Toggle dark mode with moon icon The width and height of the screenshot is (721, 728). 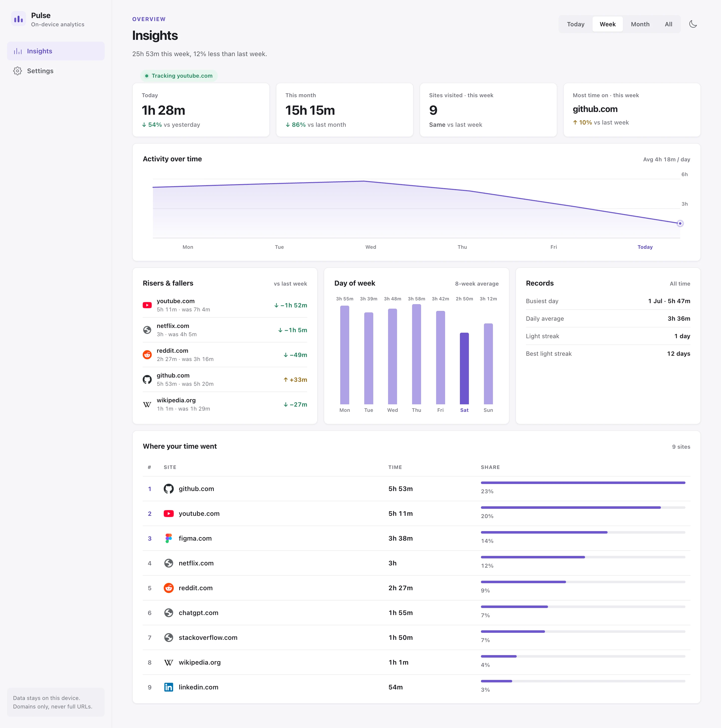click(693, 24)
